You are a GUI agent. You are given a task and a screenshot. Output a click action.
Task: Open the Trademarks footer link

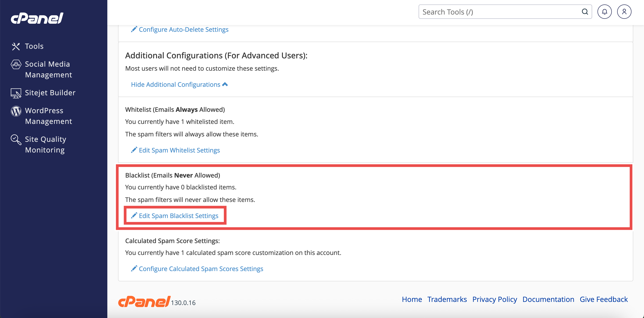447,299
